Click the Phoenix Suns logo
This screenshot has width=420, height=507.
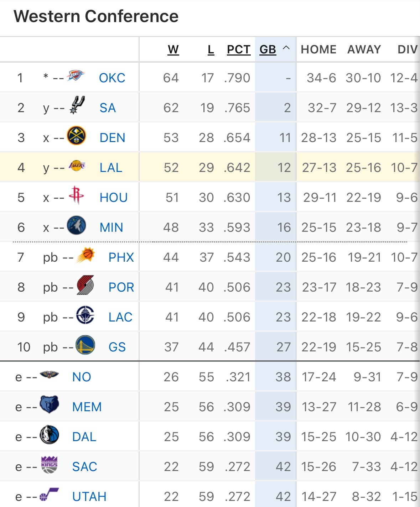pyautogui.click(x=85, y=255)
